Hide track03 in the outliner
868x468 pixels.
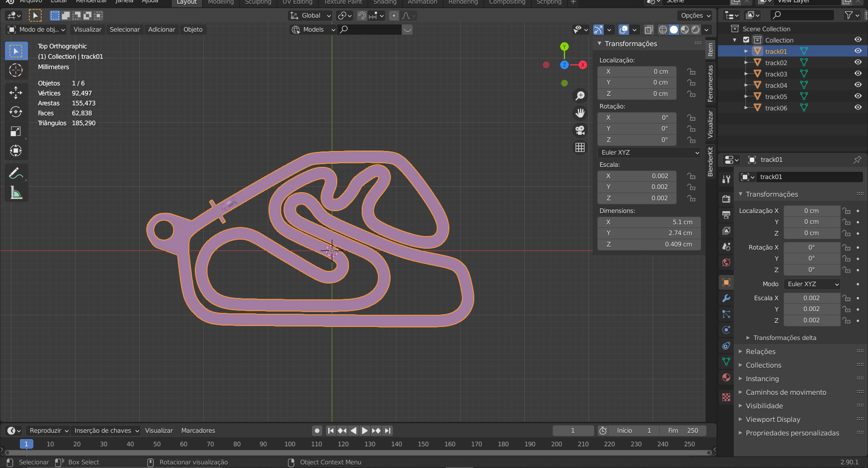pos(858,74)
